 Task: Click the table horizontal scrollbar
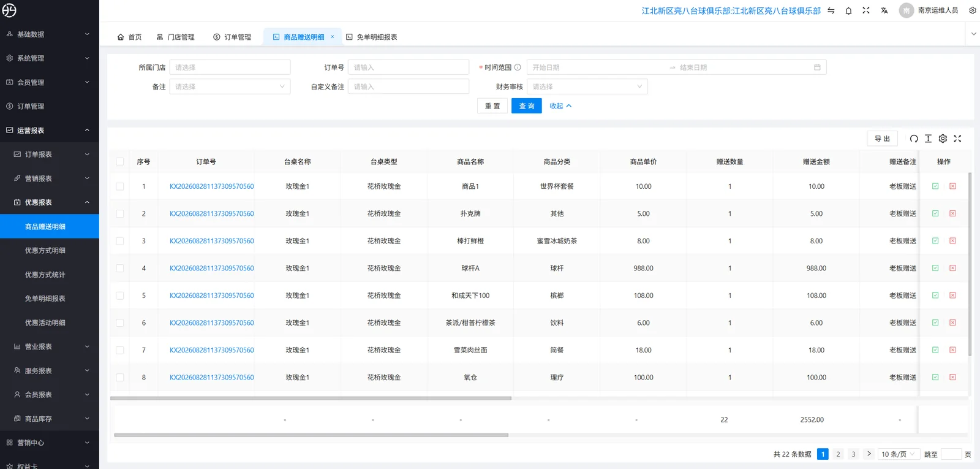pos(311,398)
